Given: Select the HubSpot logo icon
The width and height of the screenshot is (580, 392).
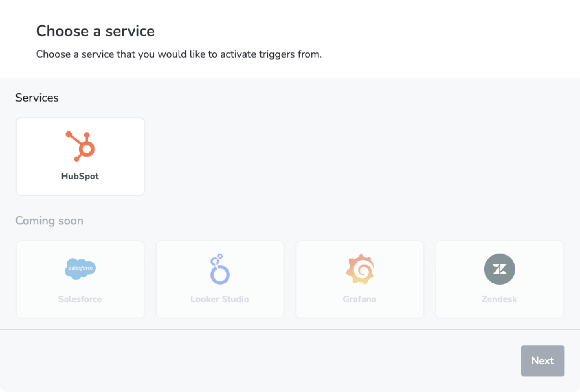Looking at the screenshot, I should pos(80,146).
